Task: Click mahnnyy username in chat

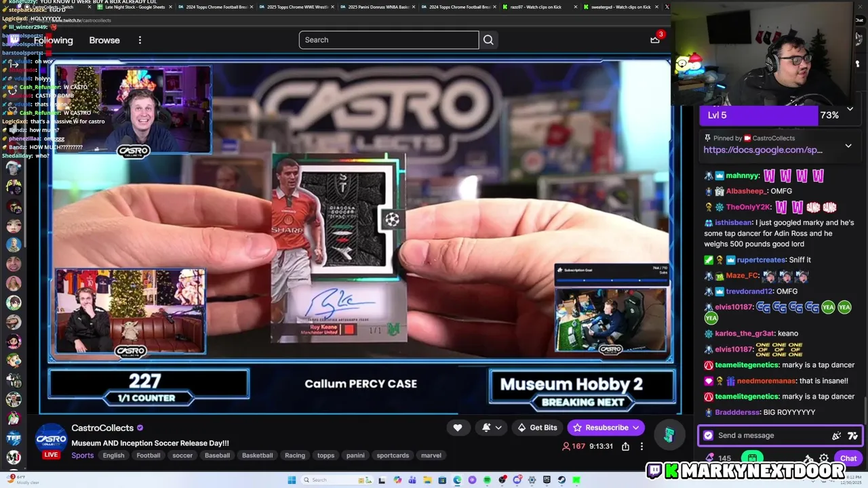Action: click(x=743, y=176)
